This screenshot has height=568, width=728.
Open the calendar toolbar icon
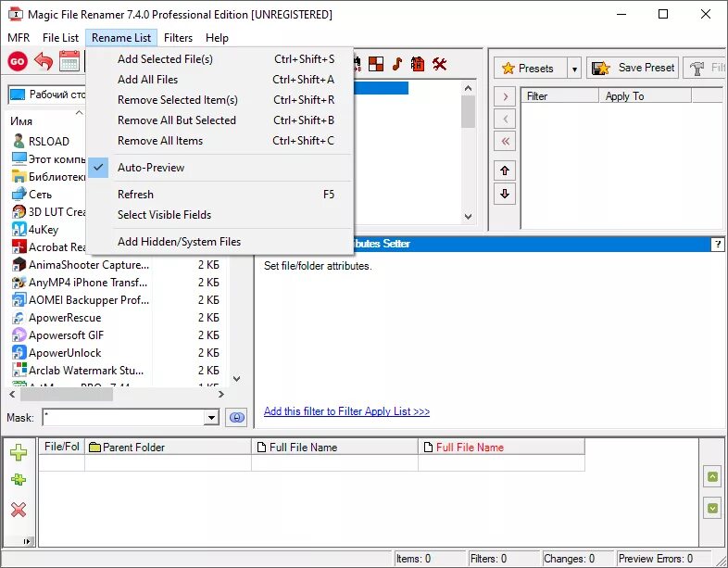point(69,61)
